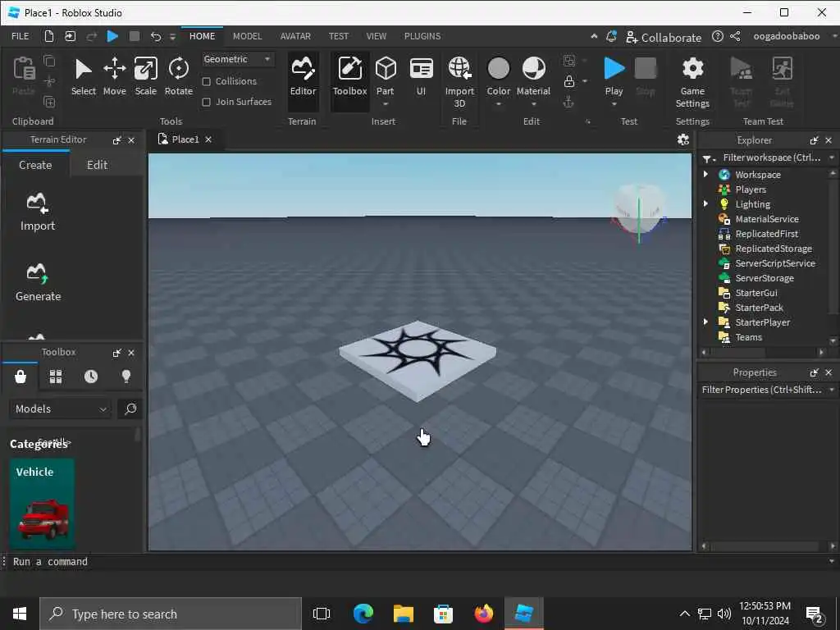
Task: Activate the Move tool
Action: (x=114, y=77)
